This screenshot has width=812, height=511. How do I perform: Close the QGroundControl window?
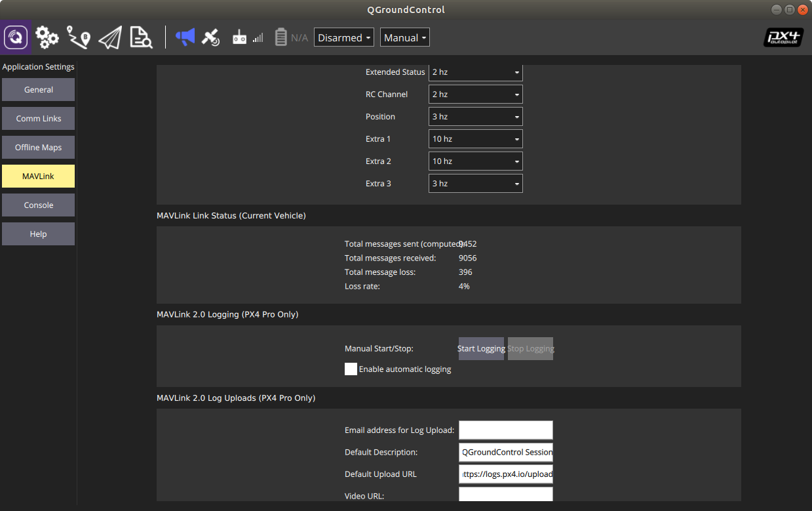(802, 10)
